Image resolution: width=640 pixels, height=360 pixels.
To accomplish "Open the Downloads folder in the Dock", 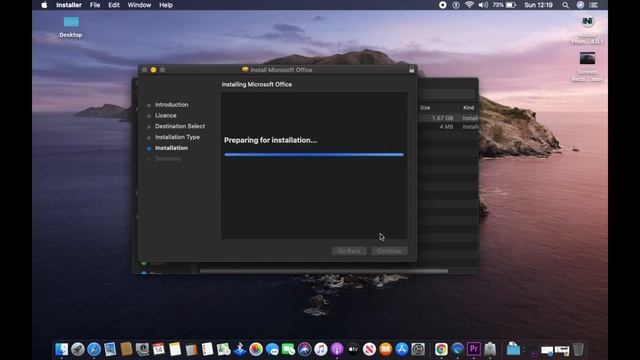I will 513,349.
